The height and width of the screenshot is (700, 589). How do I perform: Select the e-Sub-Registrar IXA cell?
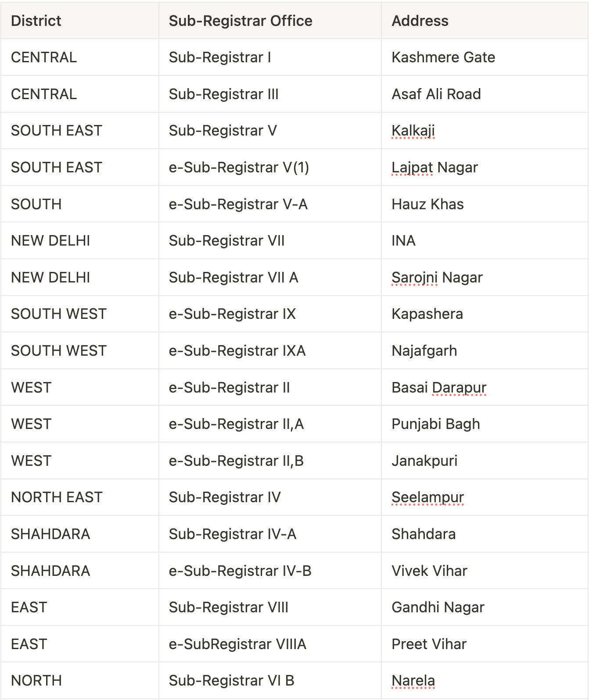(x=237, y=351)
